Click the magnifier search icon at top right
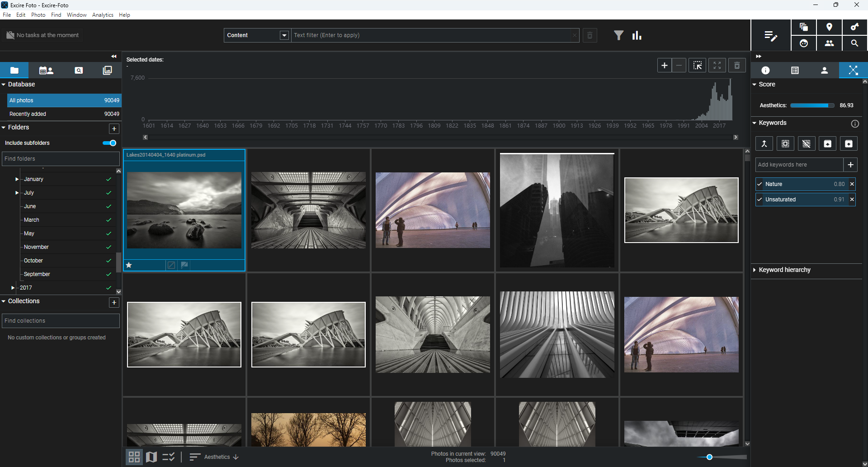This screenshot has width=868, height=467. [x=854, y=43]
